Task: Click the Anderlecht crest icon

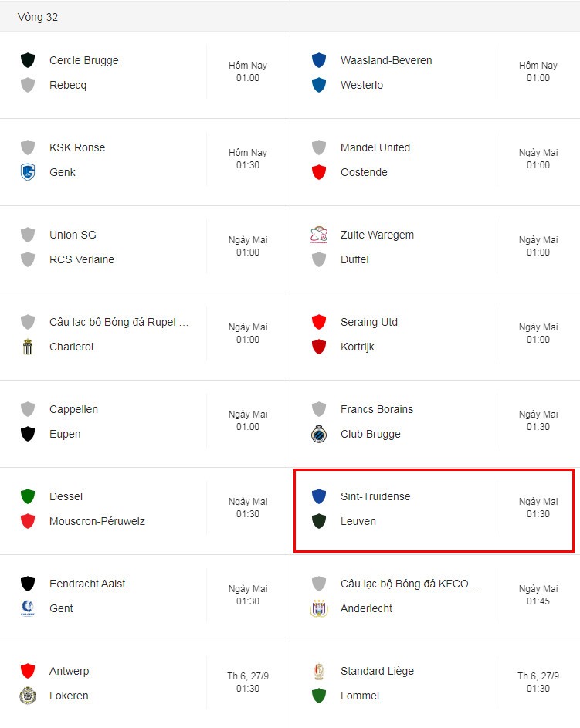Action: (x=319, y=608)
